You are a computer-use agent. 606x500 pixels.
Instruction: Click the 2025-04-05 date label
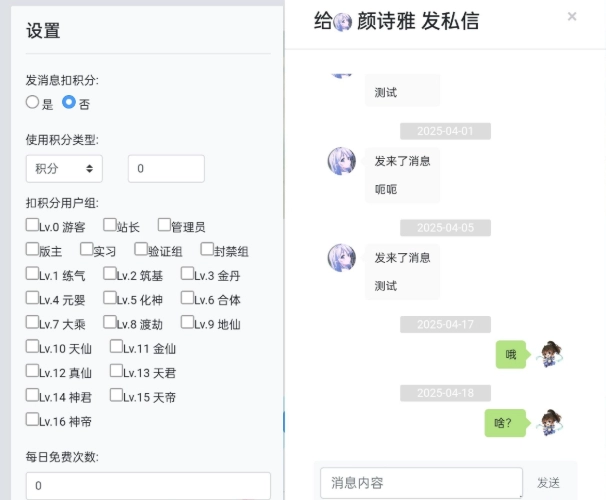445,228
